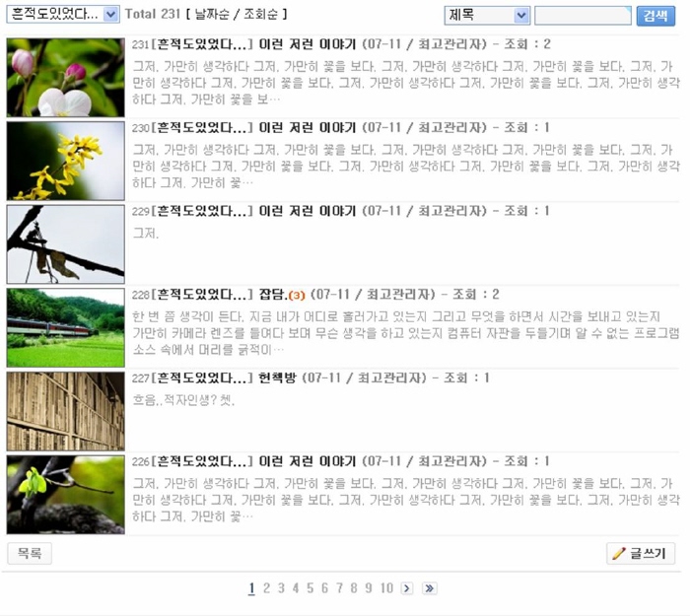Open post 229 title 이런 저런 이야기
Viewport: 690px width, 616px height.
[308, 211]
